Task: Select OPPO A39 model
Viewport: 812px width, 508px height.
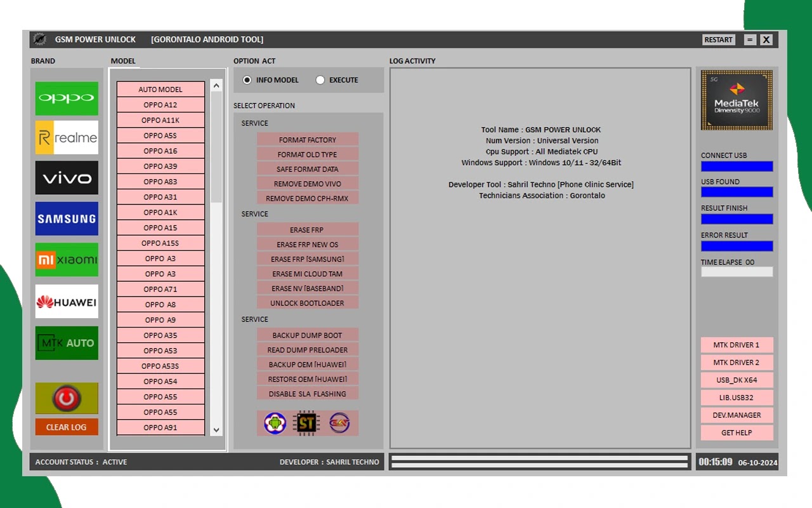Action: click(x=160, y=166)
